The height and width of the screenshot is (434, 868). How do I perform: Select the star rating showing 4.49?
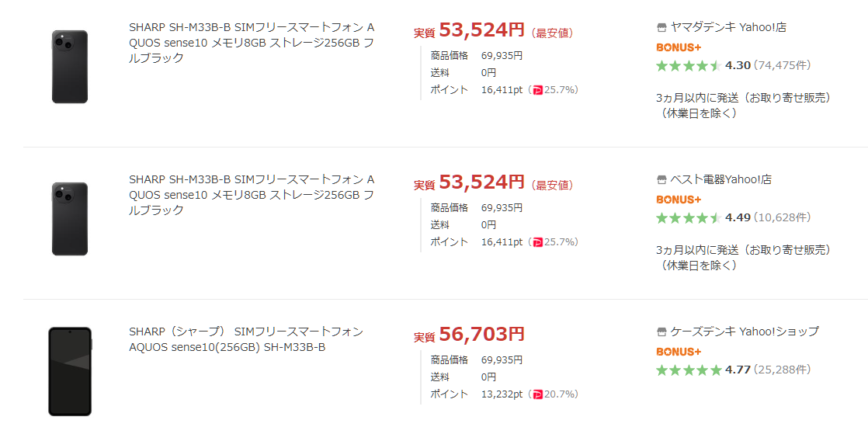pos(689,217)
